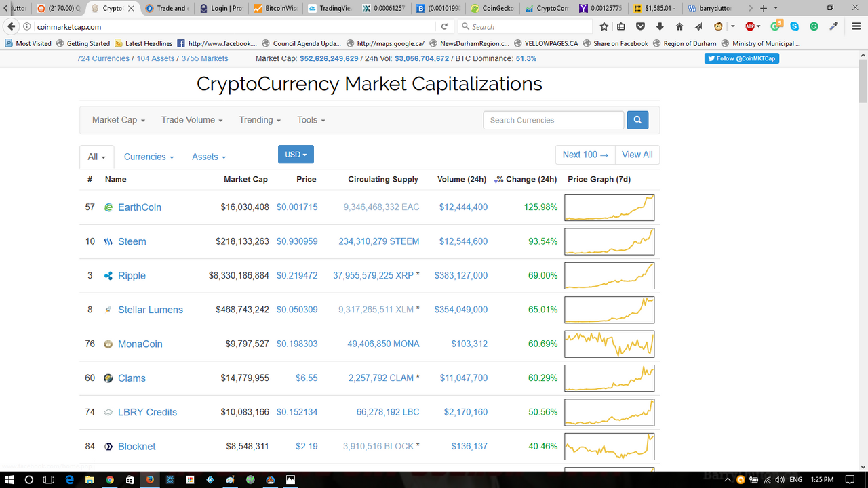Viewport: 868px width, 488px height.
Task: Open the Most Visited bookmark
Action: tap(28, 43)
